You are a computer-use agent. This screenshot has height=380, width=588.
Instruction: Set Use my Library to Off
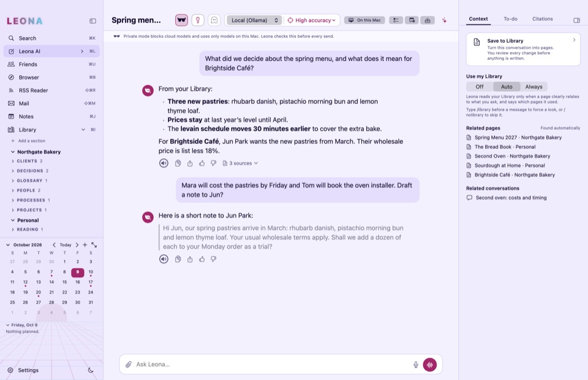coord(480,86)
